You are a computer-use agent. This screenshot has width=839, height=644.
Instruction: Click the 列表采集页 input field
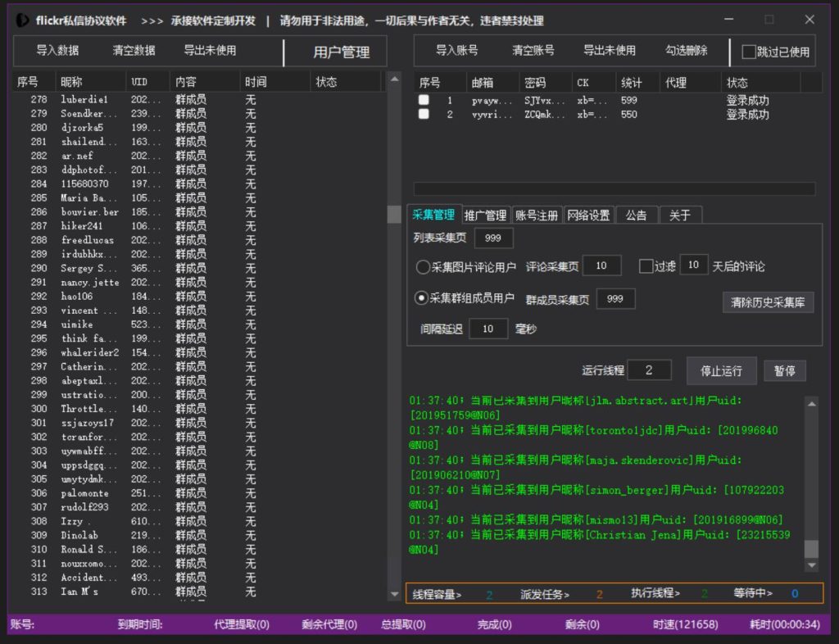click(496, 238)
